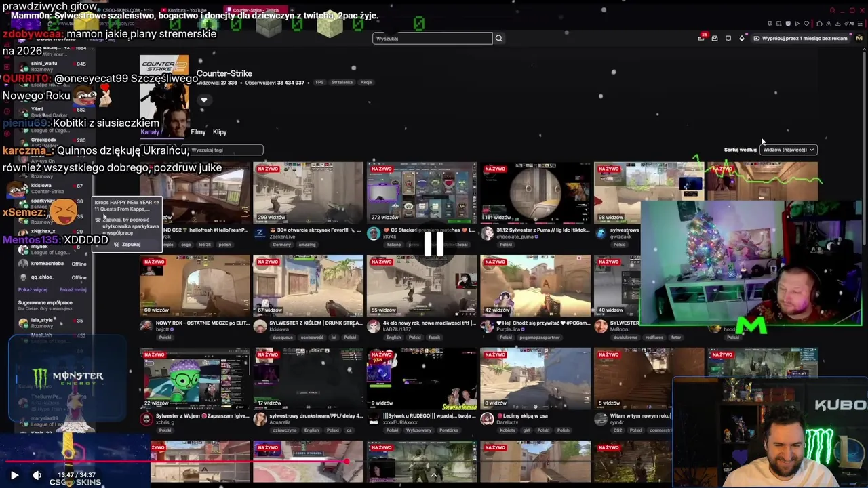Image resolution: width=868 pixels, height=488 pixels.
Task: Open the stream thumbnail with 161 widzów
Action: click(535, 192)
